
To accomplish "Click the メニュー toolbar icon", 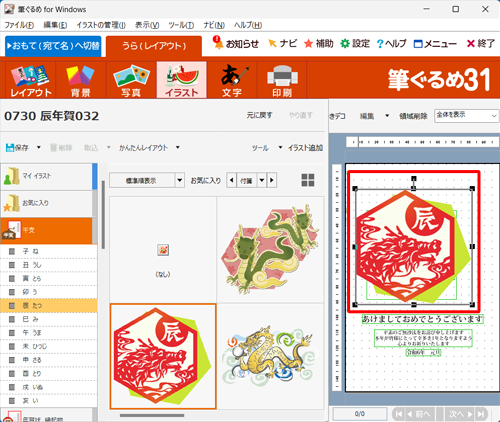I will (x=435, y=44).
